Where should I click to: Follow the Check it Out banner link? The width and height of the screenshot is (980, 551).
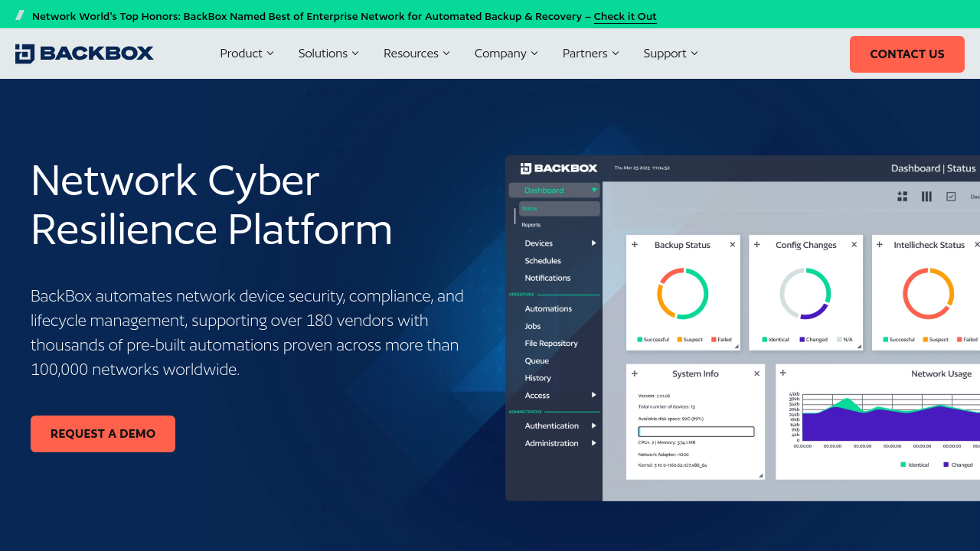tap(625, 16)
